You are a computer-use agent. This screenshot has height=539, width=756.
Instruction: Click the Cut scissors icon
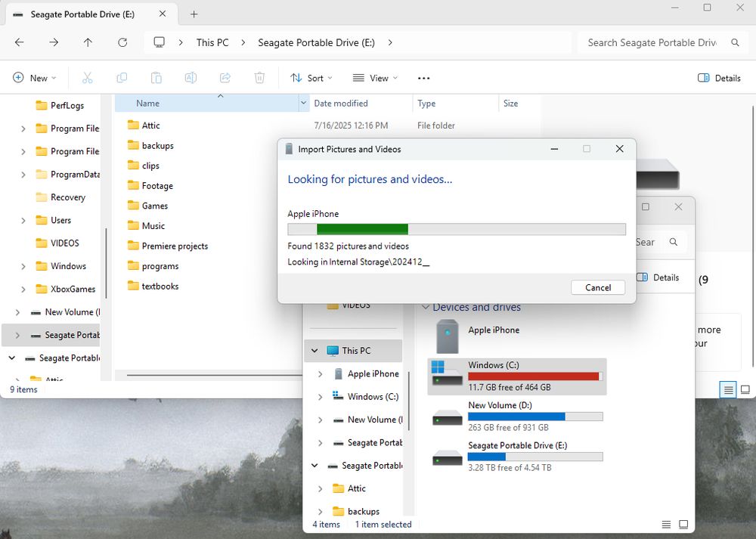[x=87, y=78]
